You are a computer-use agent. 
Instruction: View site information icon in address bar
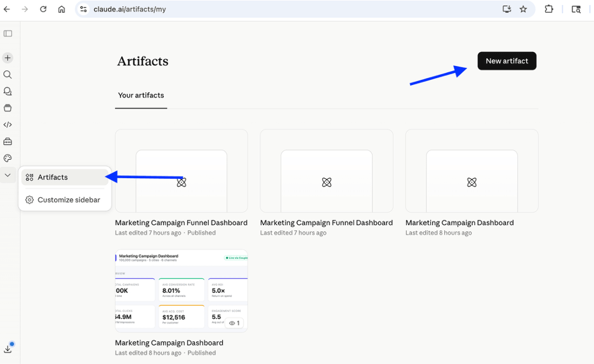pyautogui.click(x=84, y=9)
